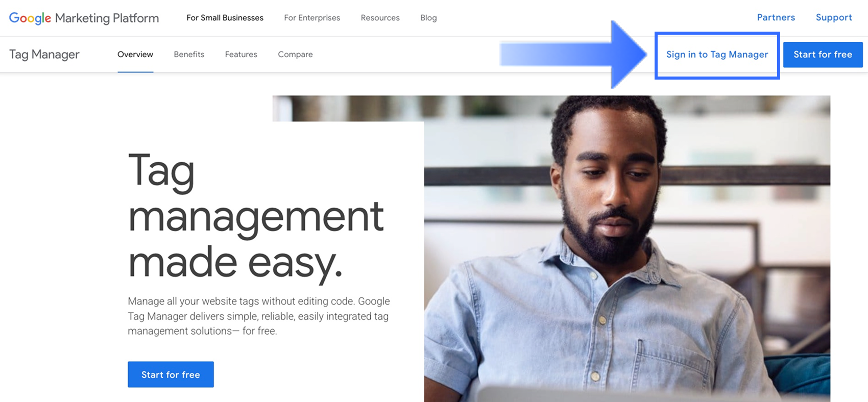Select the Overview tab

(135, 55)
